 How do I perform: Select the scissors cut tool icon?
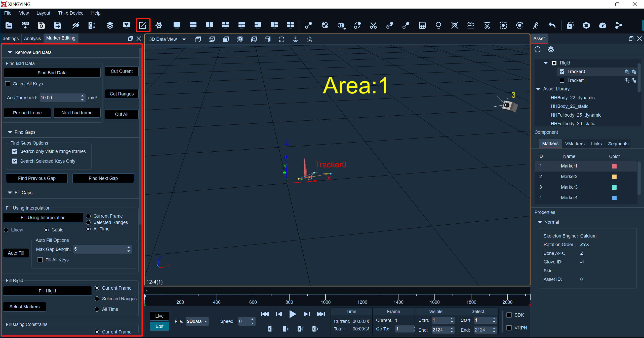(373, 25)
